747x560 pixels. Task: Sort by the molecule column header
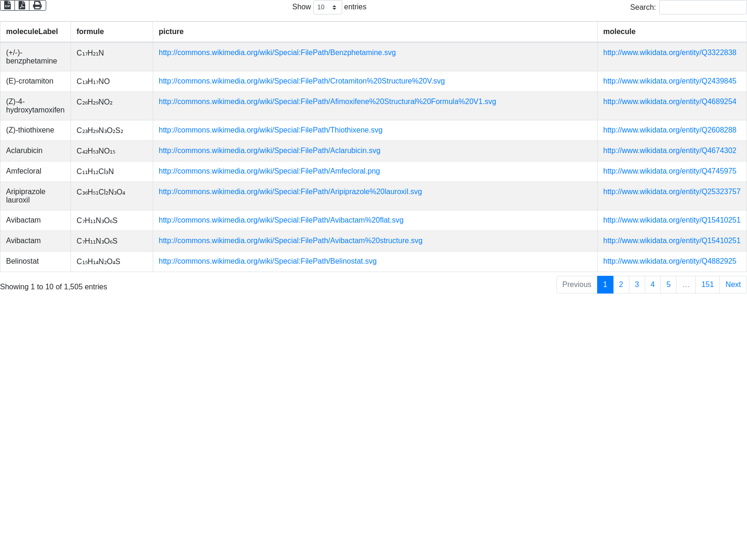[x=619, y=32]
